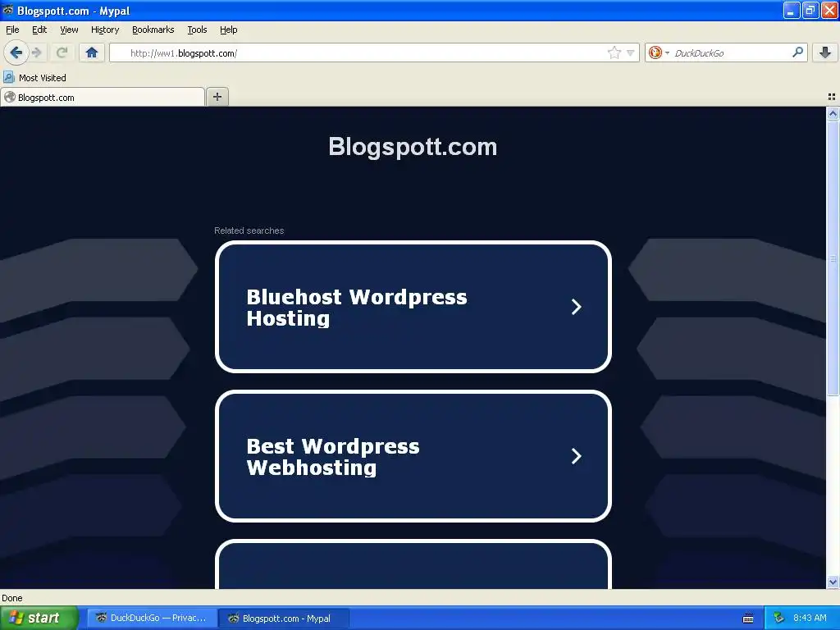Open the View menu
The image size is (840, 630).
click(x=69, y=30)
